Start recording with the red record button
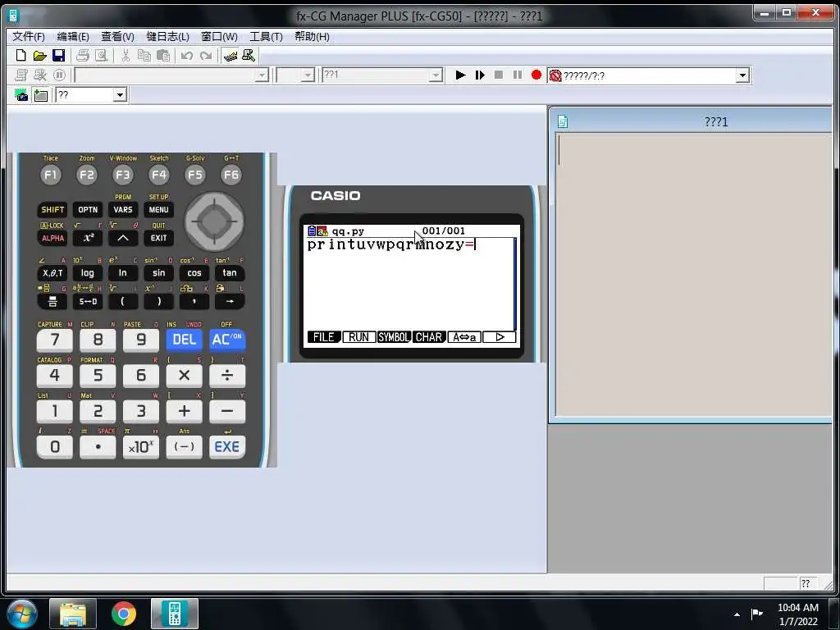This screenshot has height=630, width=840. (536, 75)
